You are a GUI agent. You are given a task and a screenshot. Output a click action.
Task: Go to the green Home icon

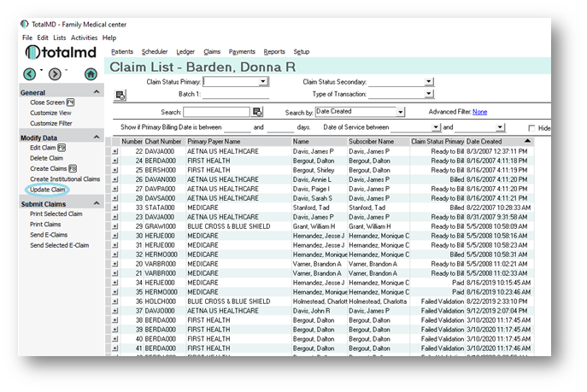[91, 74]
